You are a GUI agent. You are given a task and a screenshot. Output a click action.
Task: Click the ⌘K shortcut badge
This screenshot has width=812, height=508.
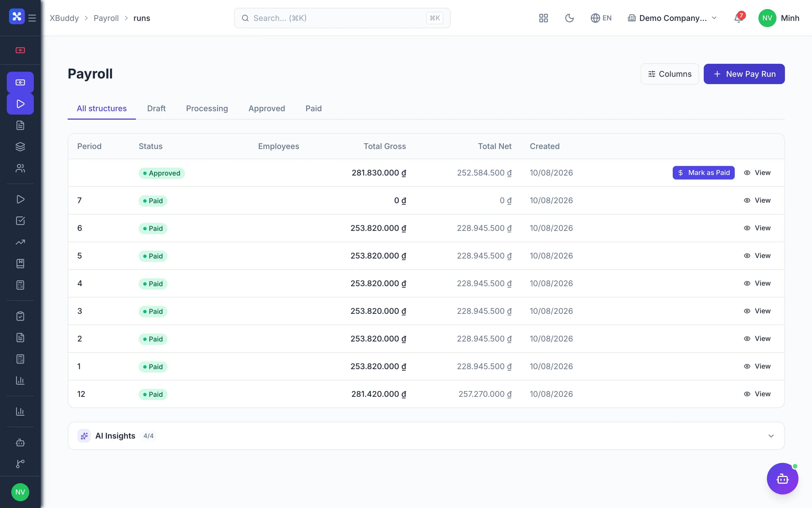point(434,18)
